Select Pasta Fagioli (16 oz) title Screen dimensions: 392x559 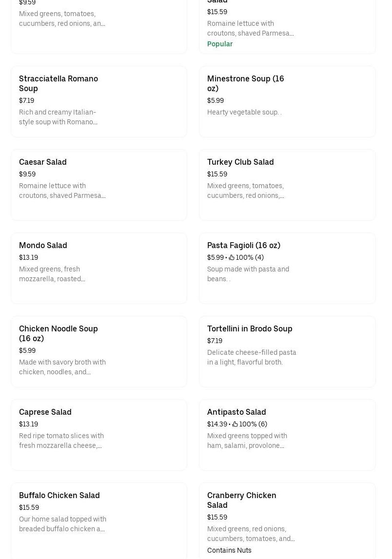point(244,245)
